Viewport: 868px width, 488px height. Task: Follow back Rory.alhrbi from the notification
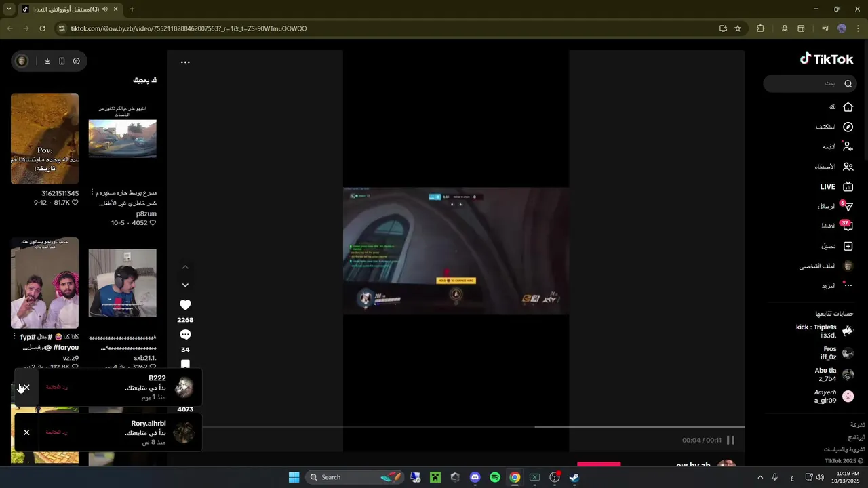[57, 432]
